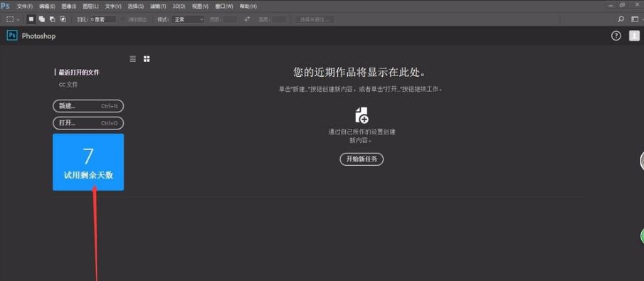Viewport: 644px width, 281px height.
Task: Open the 文件(F) menu
Action: point(25,6)
